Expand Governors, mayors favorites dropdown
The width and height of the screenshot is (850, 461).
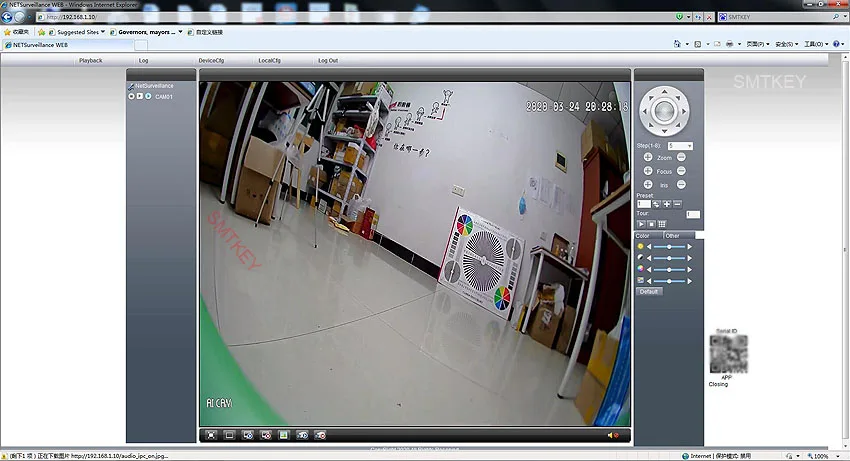click(x=181, y=32)
